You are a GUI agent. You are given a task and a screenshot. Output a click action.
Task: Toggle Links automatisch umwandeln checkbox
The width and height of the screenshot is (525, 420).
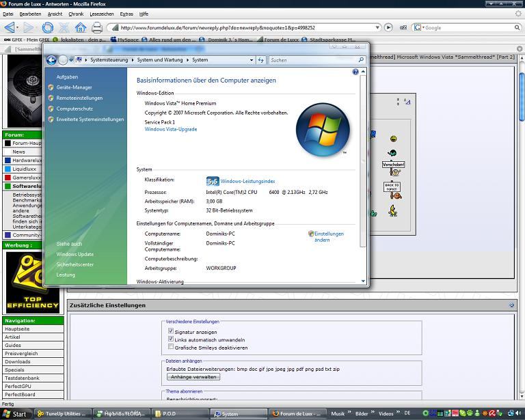click(x=171, y=339)
